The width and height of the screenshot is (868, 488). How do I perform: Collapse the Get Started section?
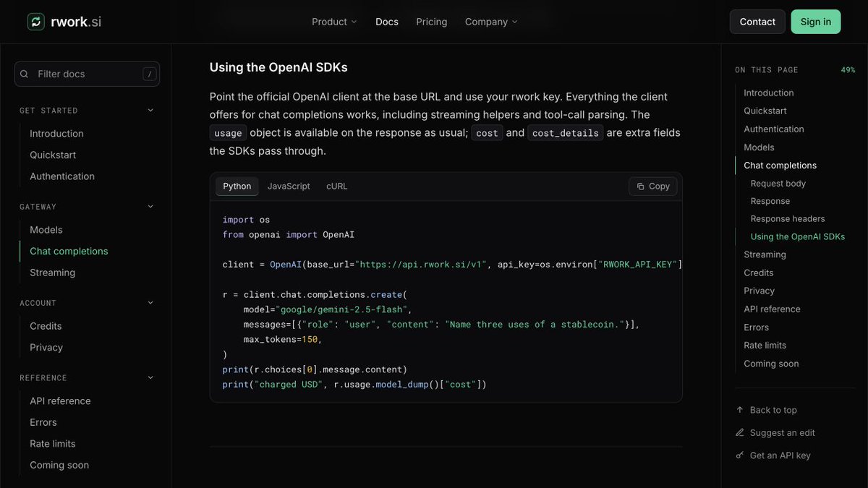click(x=150, y=111)
